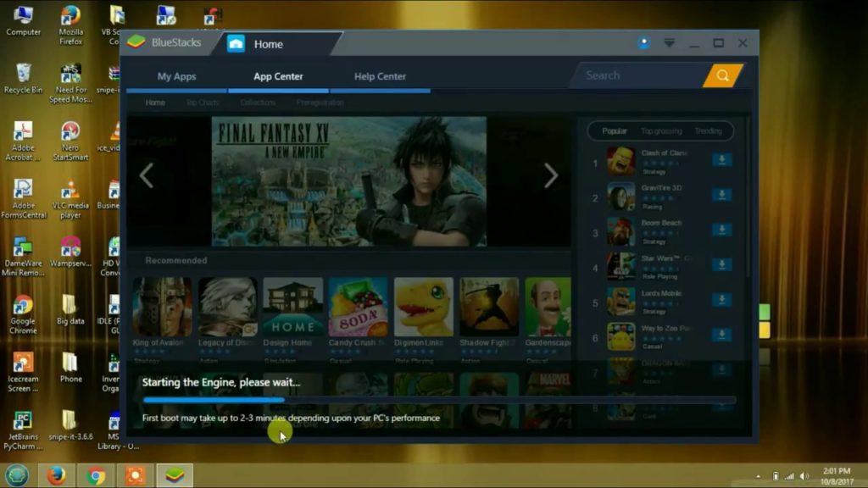
Task: Switch to the My Apps tab
Action: pyautogui.click(x=176, y=77)
